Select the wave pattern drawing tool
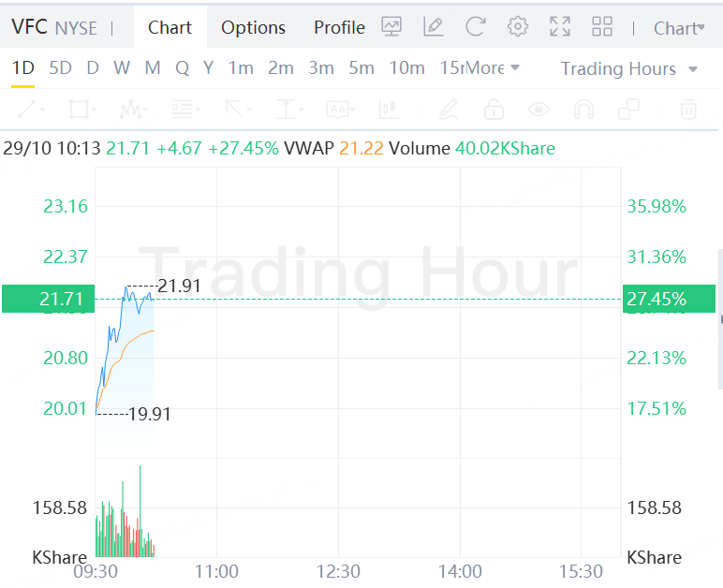Viewport: 723px width, 588px height. pyautogui.click(x=133, y=110)
